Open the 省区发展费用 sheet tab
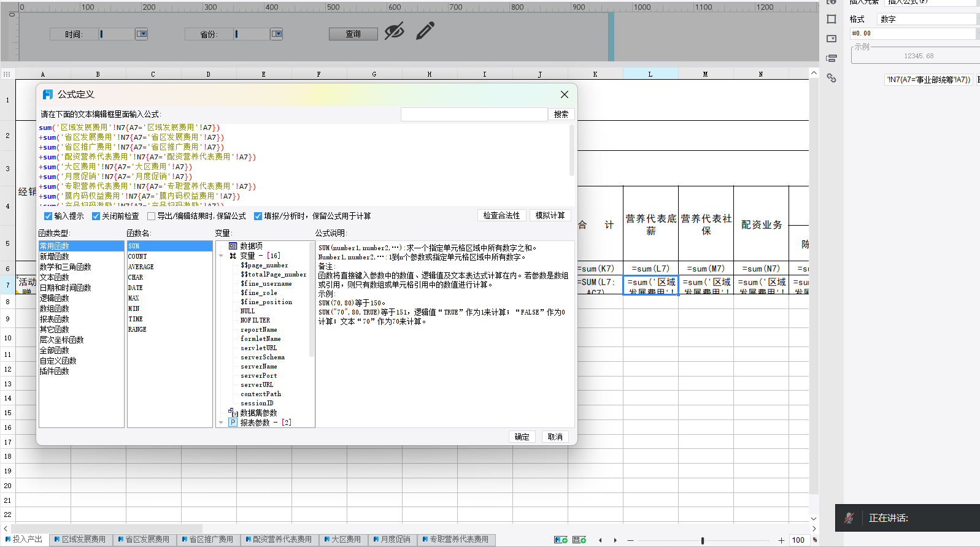 (x=144, y=540)
